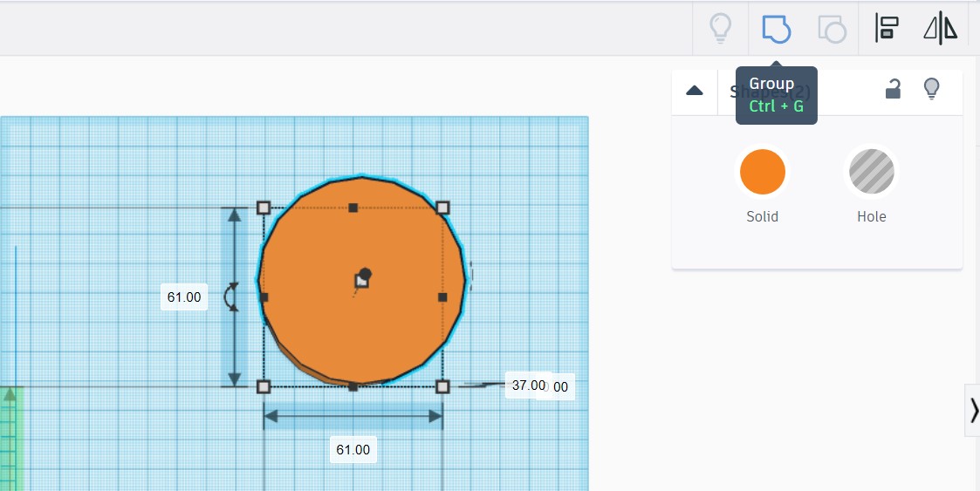
Task: Set shapes to striped Hole swatch
Action: pyautogui.click(x=871, y=172)
